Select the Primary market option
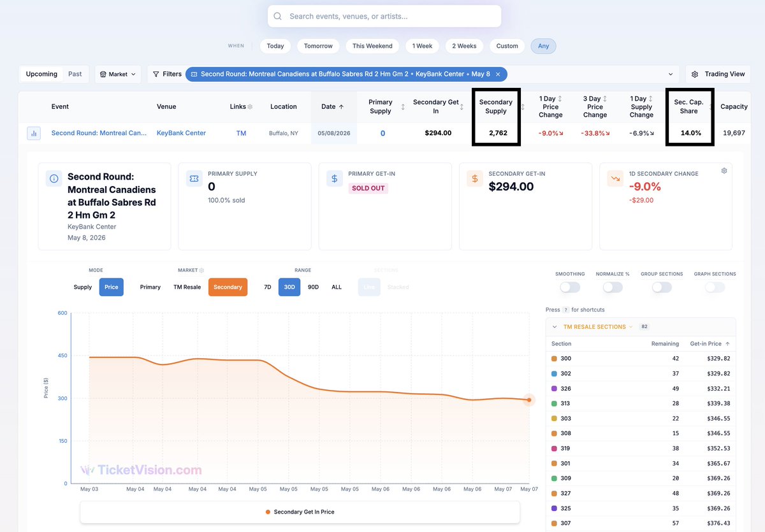Screen dimensions: 765x532 click(x=150, y=287)
